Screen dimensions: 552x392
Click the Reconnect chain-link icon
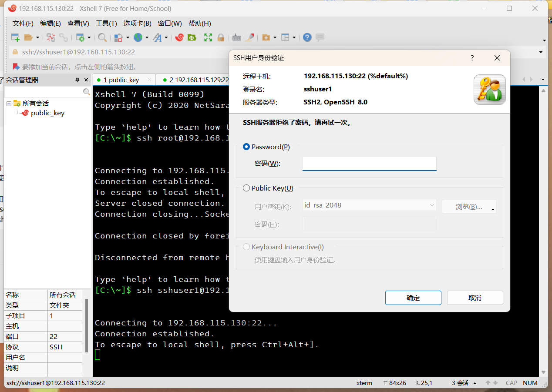point(64,37)
